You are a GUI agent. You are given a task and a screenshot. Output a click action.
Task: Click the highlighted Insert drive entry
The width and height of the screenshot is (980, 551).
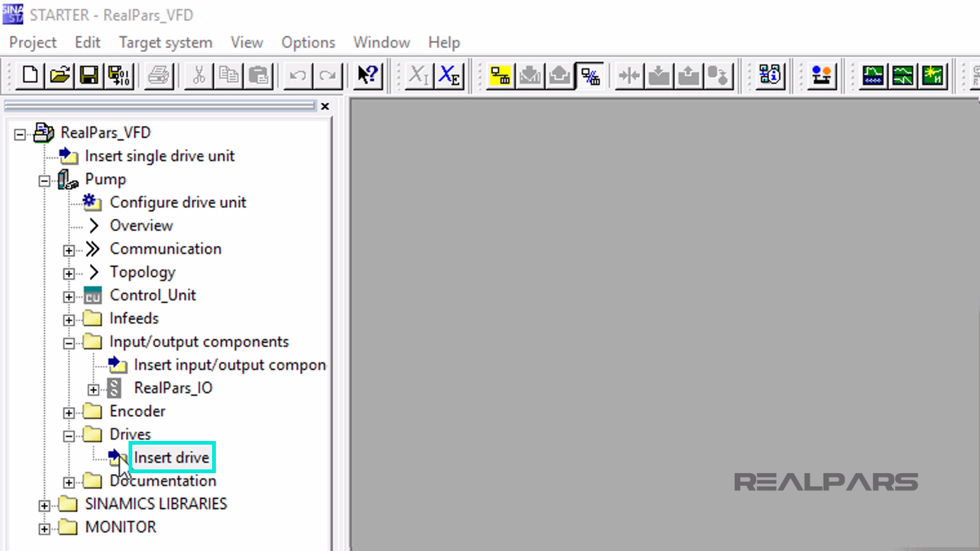172,457
